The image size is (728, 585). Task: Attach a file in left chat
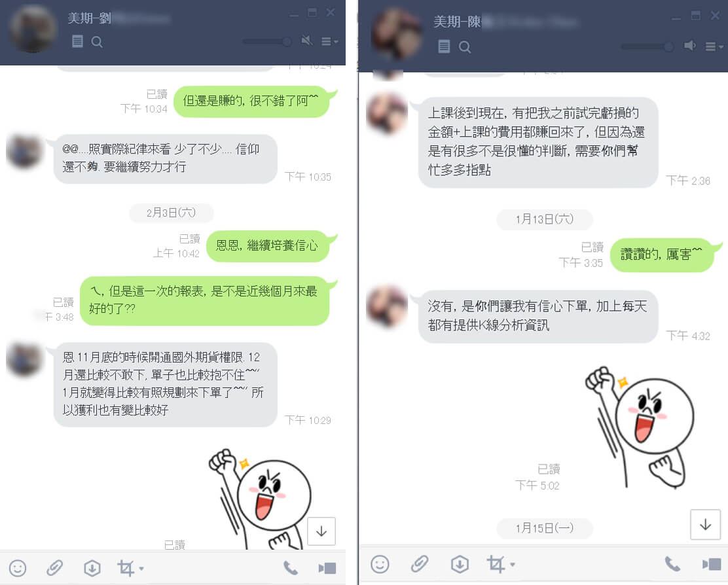point(54,568)
